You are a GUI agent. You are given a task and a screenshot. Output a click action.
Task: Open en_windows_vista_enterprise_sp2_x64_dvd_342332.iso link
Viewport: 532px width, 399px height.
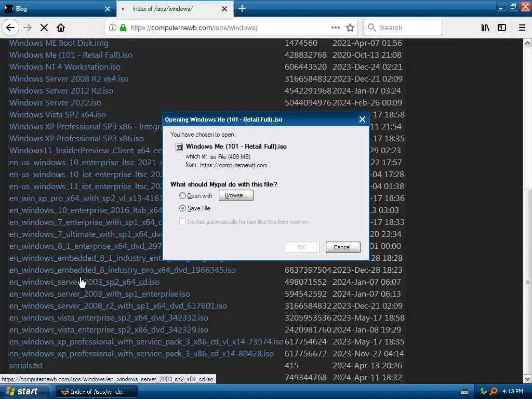coord(109,318)
